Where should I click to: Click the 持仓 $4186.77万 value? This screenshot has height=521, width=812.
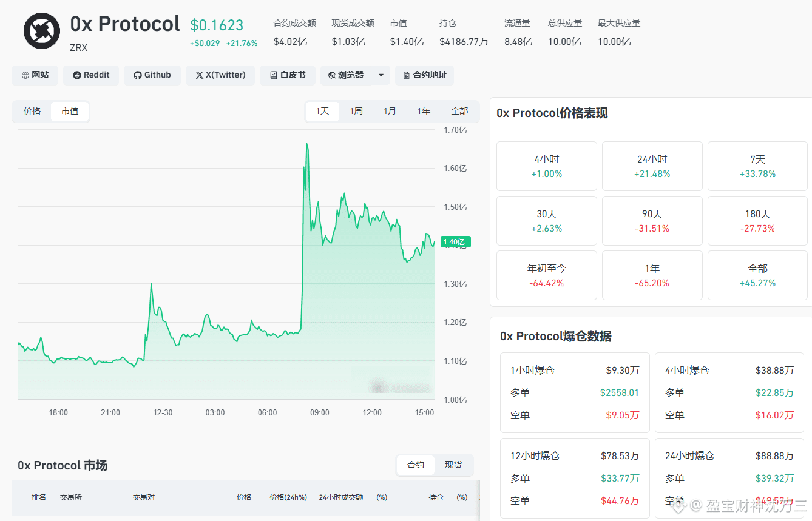pos(464,42)
